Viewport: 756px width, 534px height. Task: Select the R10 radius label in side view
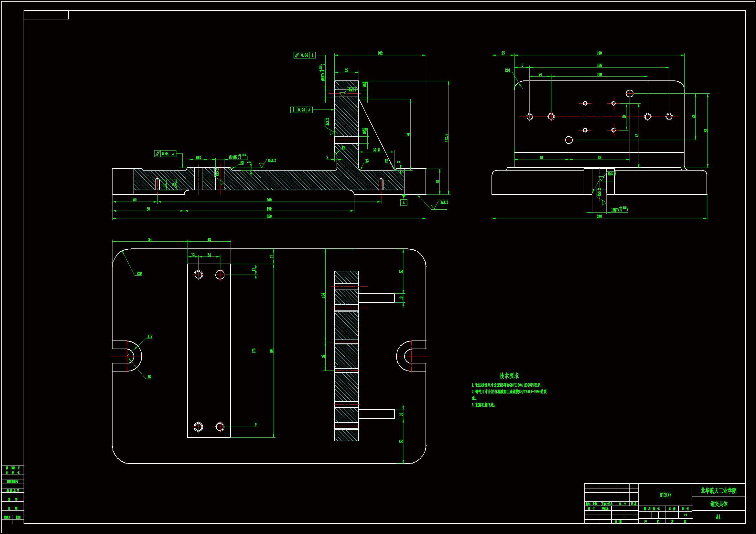point(507,70)
